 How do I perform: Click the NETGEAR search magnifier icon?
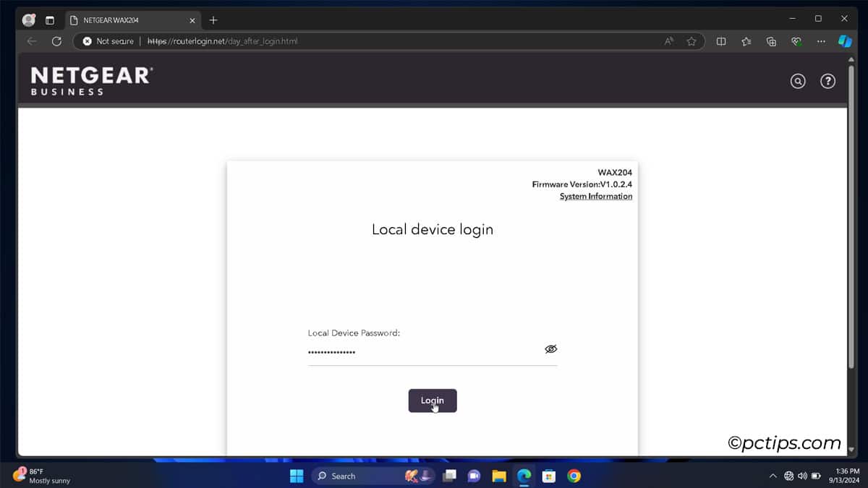798,81
